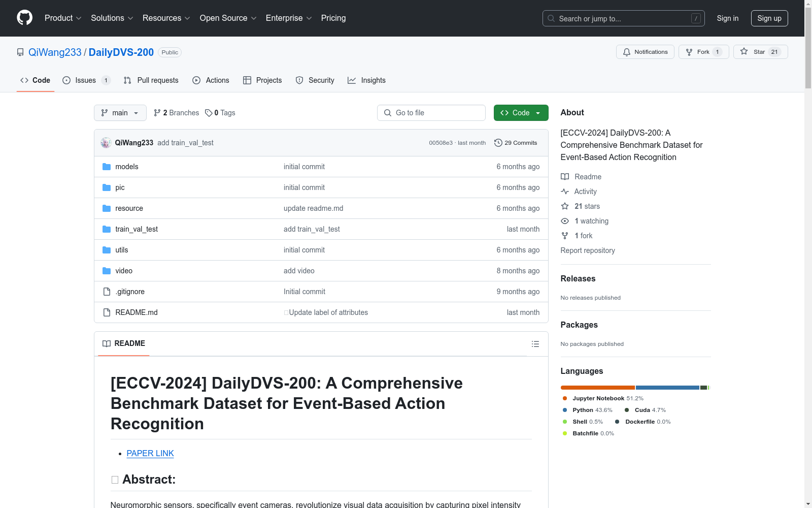
Task: Click the commits history clock icon
Action: pos(498,143)
